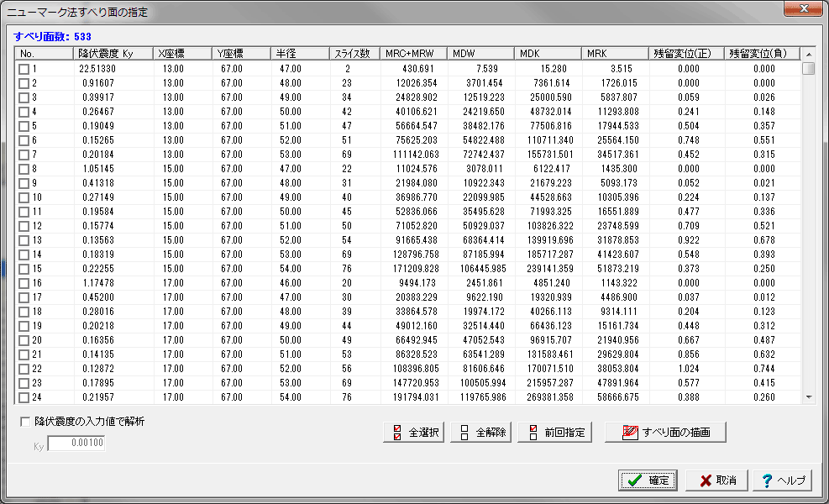Click Ky value 1.17478 in row 16
The height and width of the screenshot is (504, 829).
[97, 283]
